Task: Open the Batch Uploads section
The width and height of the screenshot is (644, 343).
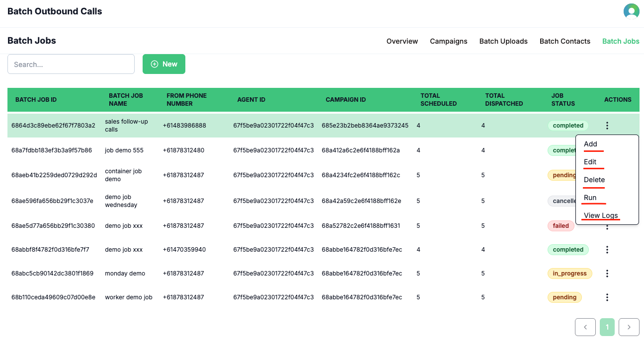Action: pyautogui.click(x=503, y=41)
